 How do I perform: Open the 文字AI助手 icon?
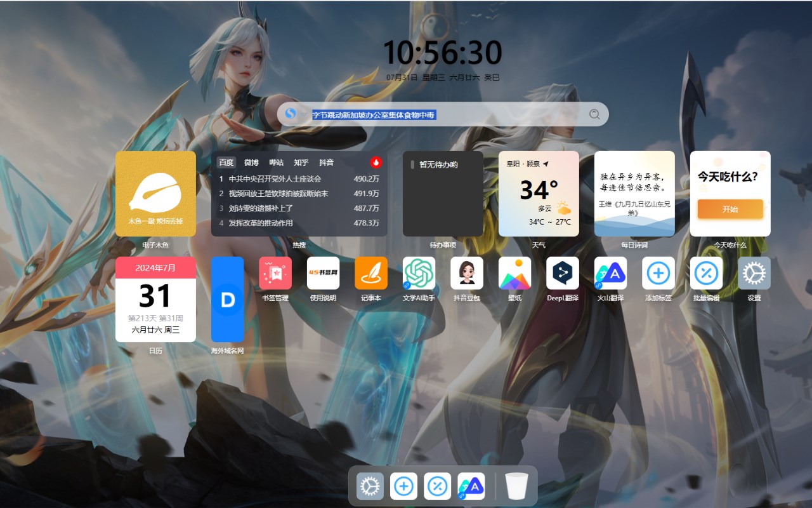[x=419, y=273]
